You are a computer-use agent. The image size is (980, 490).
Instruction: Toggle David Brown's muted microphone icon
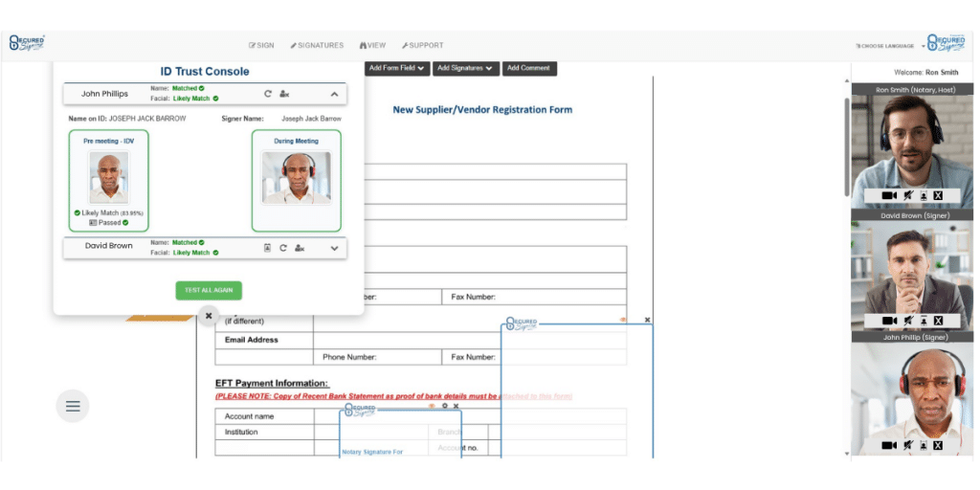pyautogui.click(x=908, y=321)
